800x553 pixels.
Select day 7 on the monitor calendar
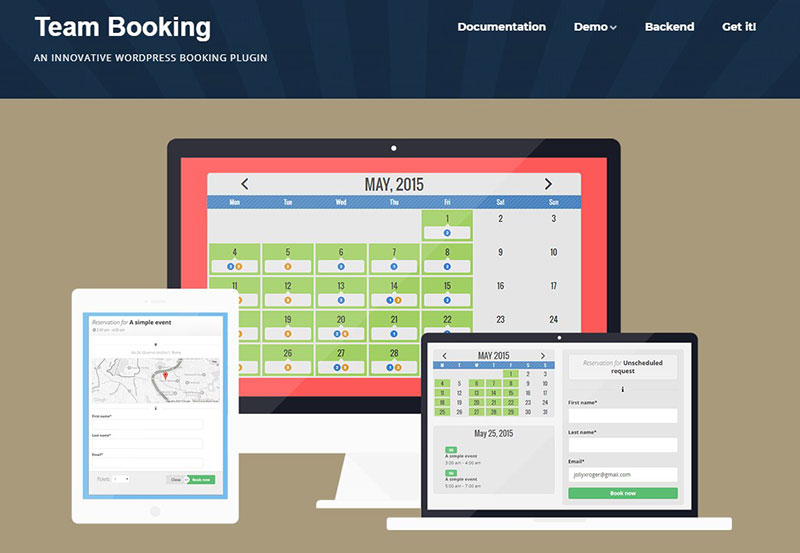[394, 259]
